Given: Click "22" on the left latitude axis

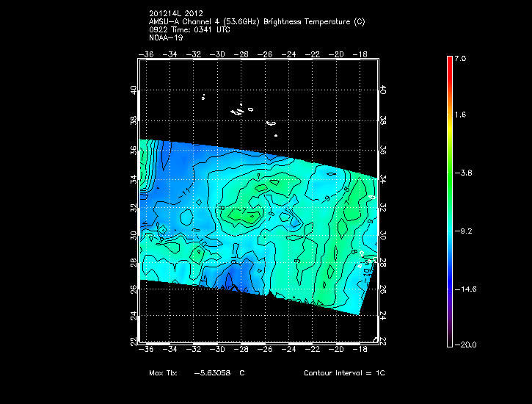Looking at the screenshot, I should coord(134,341).
